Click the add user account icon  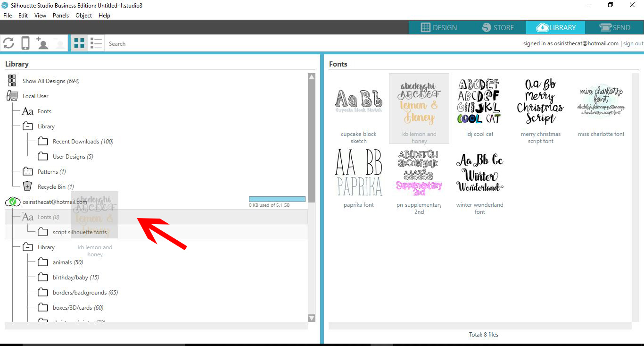click(x=42, y=43)
